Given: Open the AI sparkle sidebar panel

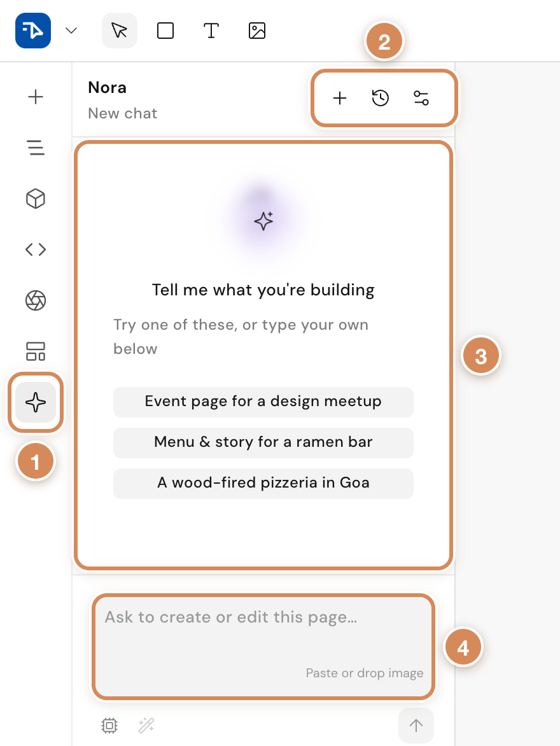Looking at the screenshot, I should tap(36, 402).
